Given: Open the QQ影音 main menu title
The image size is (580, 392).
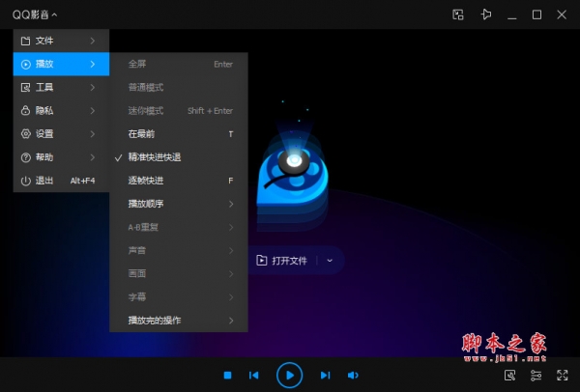Looking at the screenshot, I should pos(35,14).
